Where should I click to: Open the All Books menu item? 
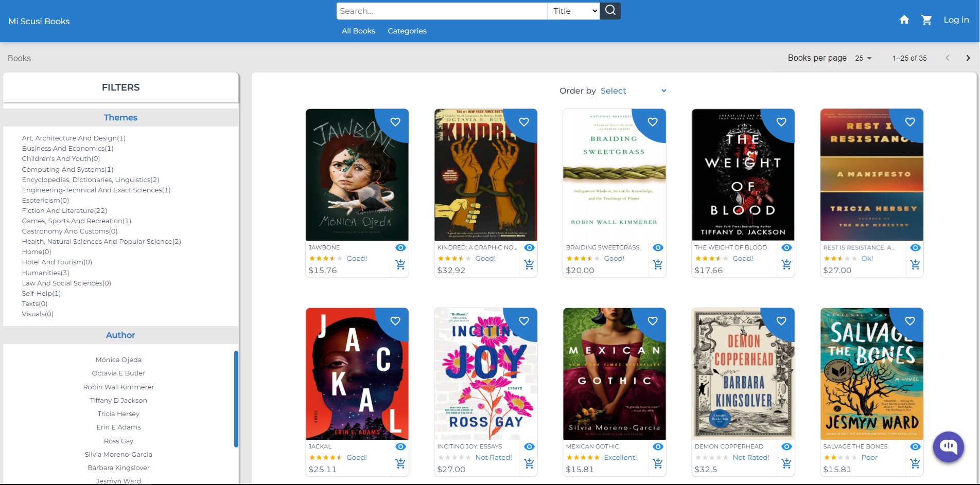point(358,31)
